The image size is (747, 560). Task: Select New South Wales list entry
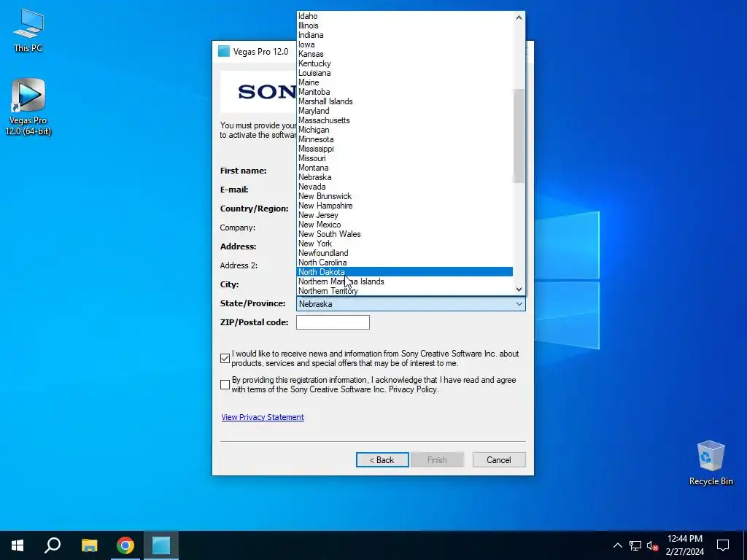pyautogui.click(x=404, y=234)
